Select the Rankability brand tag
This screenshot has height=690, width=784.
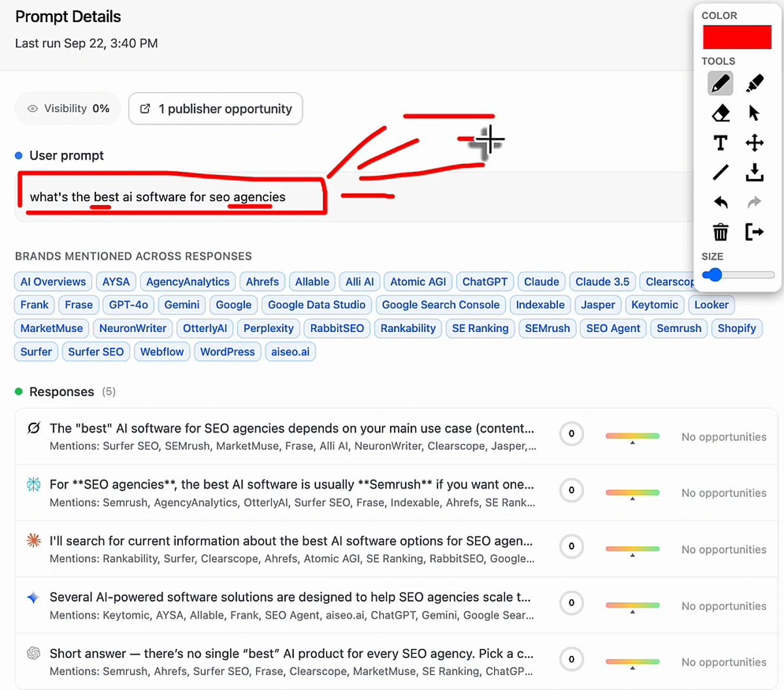click(x=408, y=328)
